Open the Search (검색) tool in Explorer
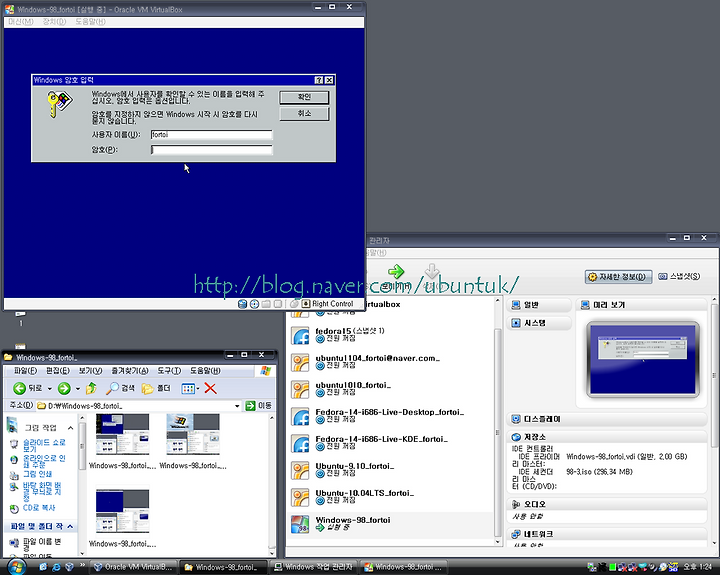Screen dimensions: 720x575 point(120,389)
